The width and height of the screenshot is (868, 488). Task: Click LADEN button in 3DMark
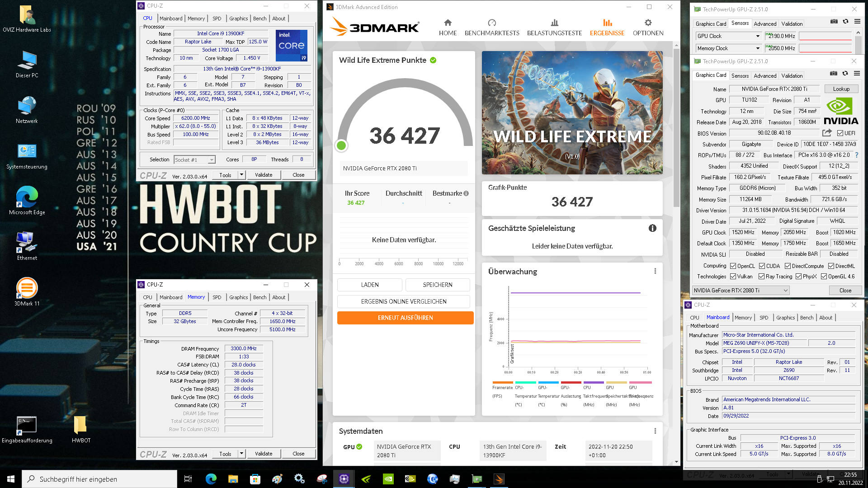click(x=370, y=285)
